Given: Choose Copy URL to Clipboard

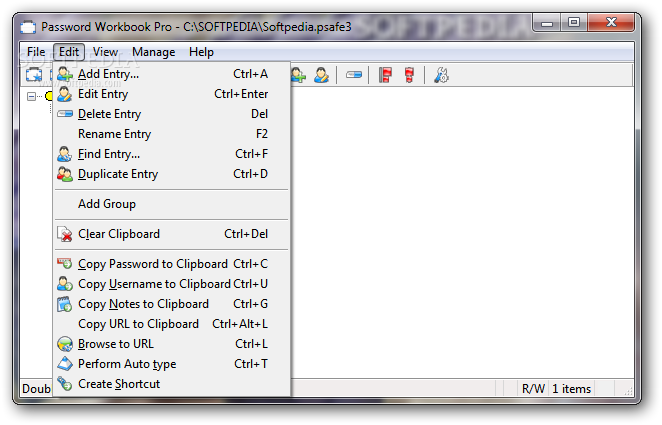Looking at the screenshot, I should (x=172, y=324).
